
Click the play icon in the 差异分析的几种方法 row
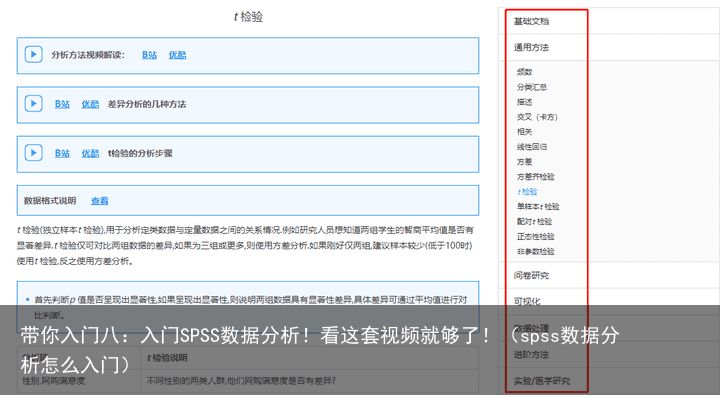point(34,104)
